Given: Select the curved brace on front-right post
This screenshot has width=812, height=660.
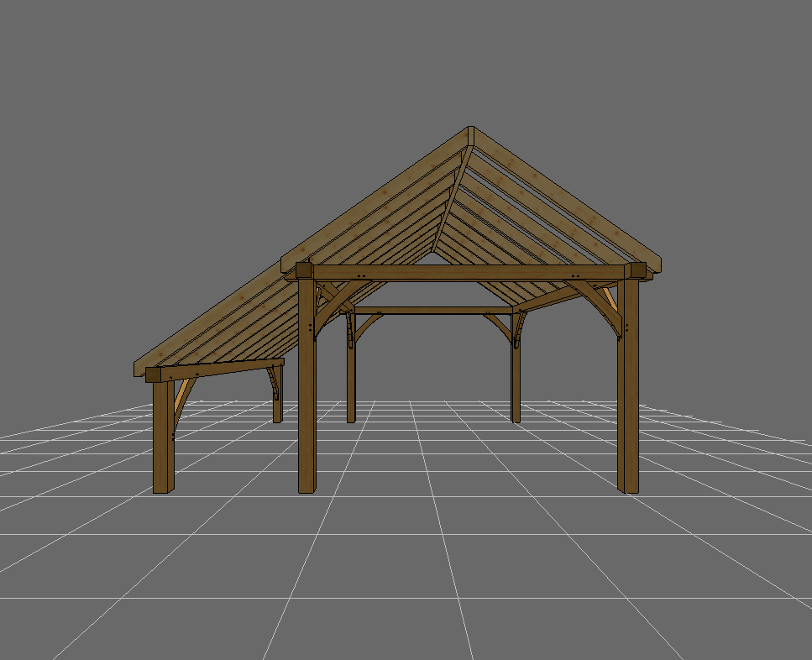Looking at the screenshot, I should coord(609,307).
